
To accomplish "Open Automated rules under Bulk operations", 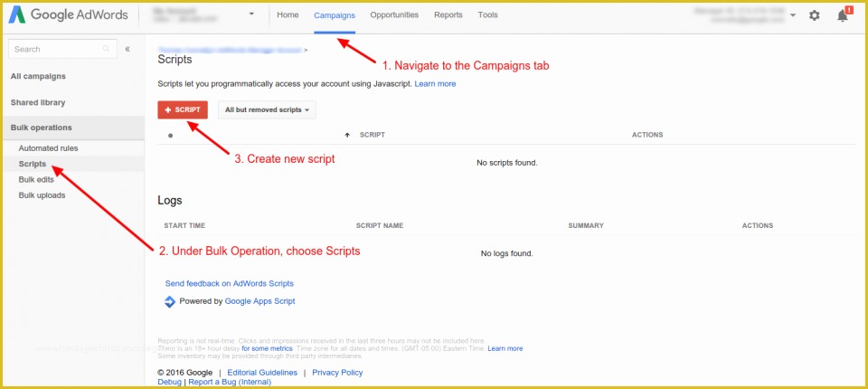I will 48,148.
